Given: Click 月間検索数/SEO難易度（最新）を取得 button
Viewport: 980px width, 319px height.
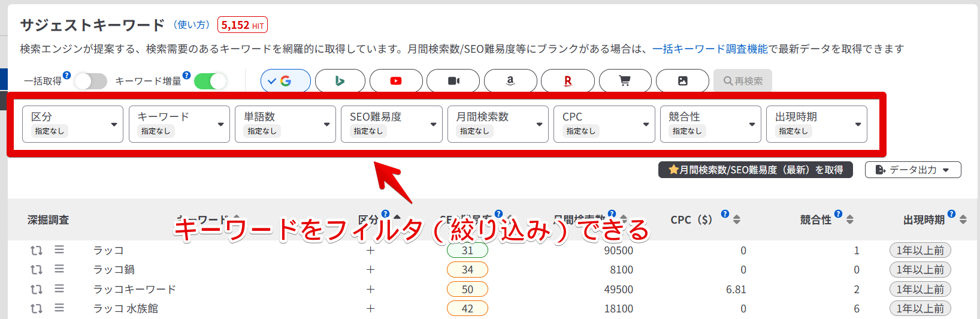Looking at the screenshot, I should 755,170.
